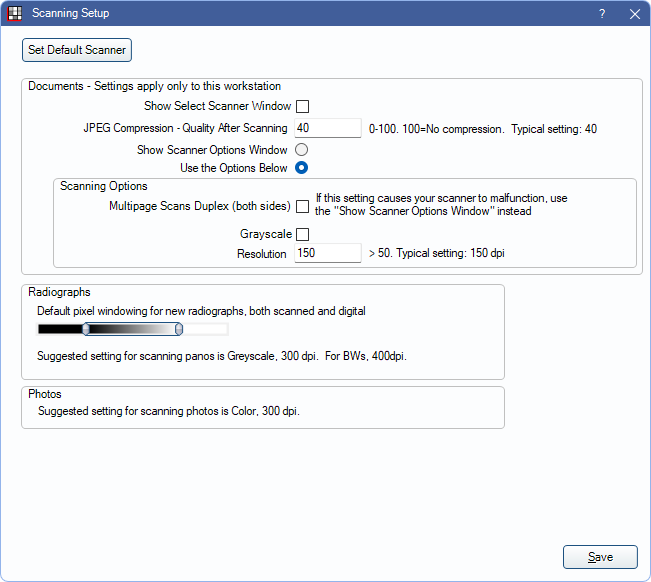The image size is (651, 582).
Task: Toggle the Multipage Scans Duplex checkbox
Action: [302, 206]
